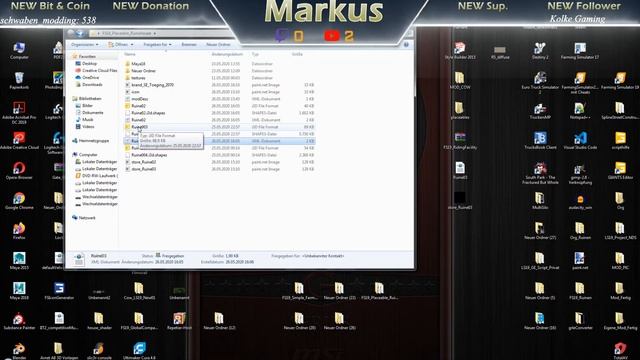Select the brand_02_Tzaging_2070 image file
This screenshot has height=360, width=640.
coord(219,85)
